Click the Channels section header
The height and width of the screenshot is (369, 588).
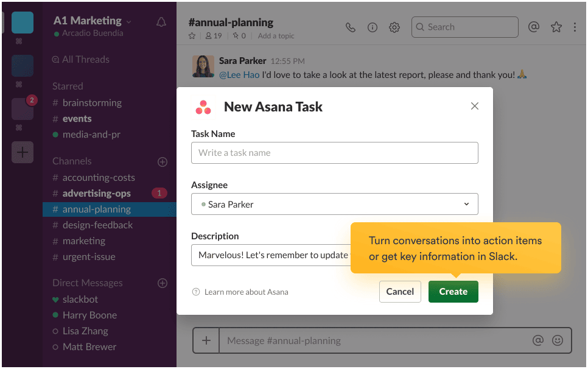(72, 161)
